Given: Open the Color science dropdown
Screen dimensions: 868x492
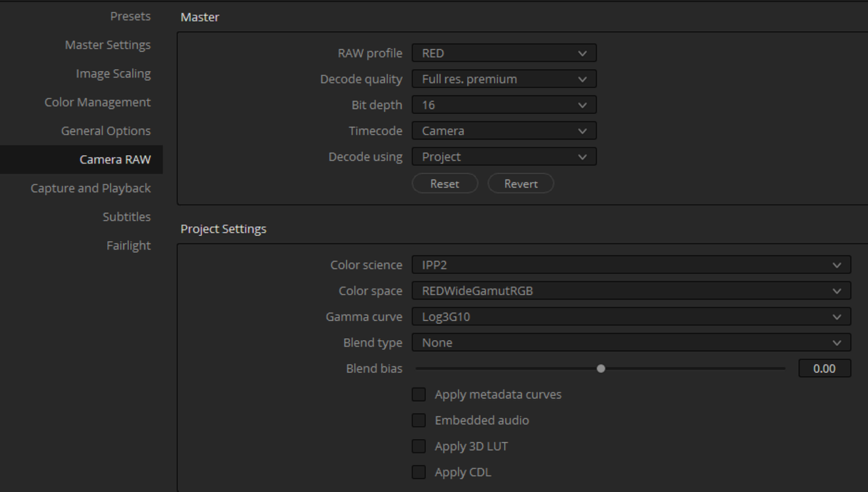Looking at the screenshot, I should tap(631, 265).
